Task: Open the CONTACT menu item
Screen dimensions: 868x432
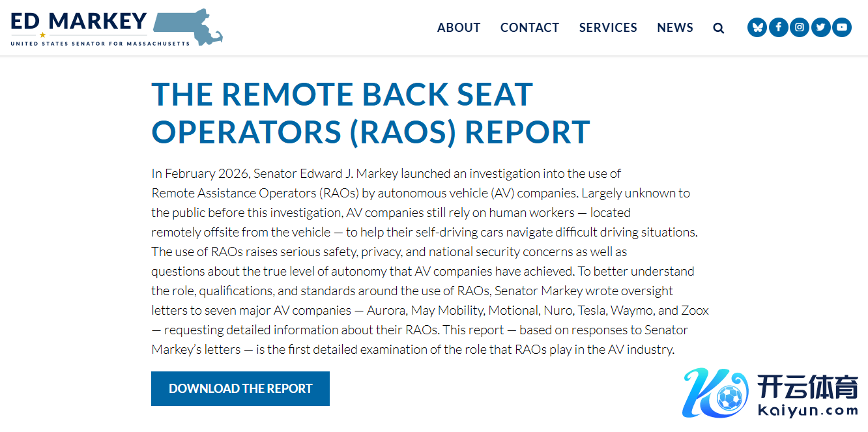Action: click(530, 27)
